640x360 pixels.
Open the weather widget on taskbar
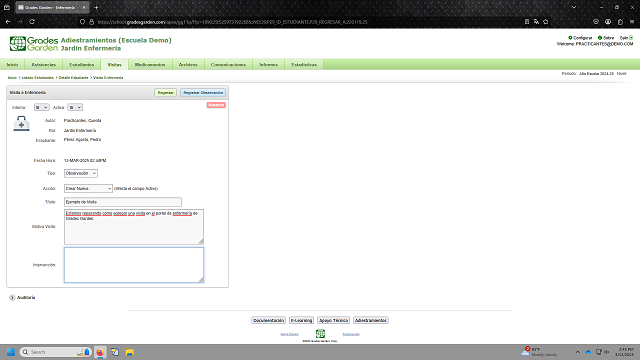click(x=539, y=352)
